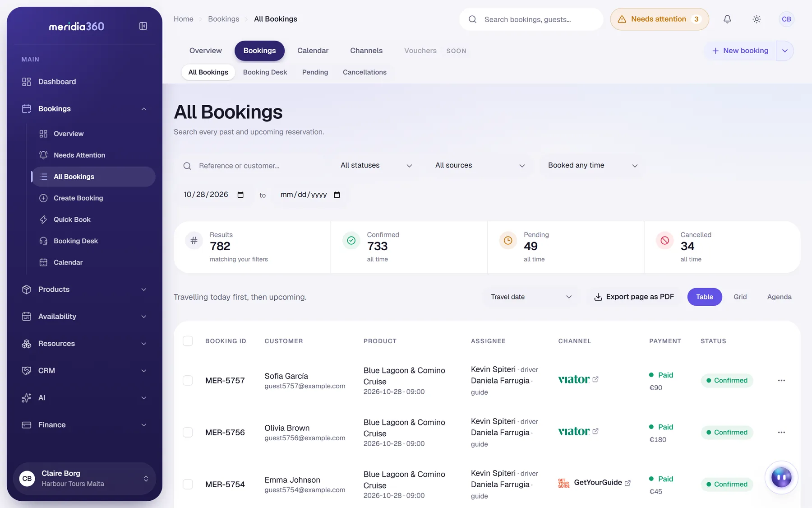Click Home breadcrumb link
Image resolution: width=812 pixels, height=508 pixels.
183,19
